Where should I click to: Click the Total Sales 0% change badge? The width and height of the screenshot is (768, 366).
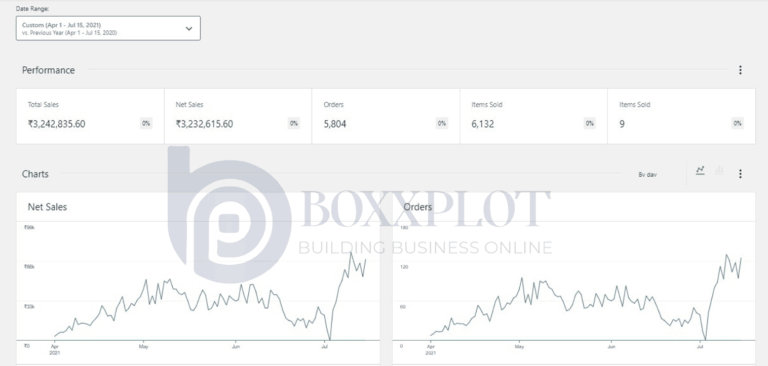point(146,123)
